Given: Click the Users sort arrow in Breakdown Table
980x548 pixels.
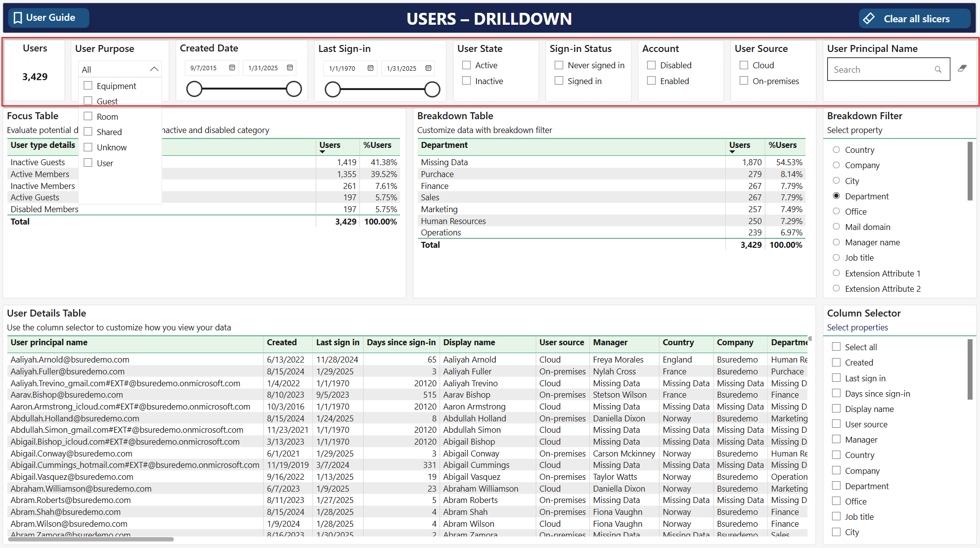Looking at the screenshot, I should tap(732, 152).
